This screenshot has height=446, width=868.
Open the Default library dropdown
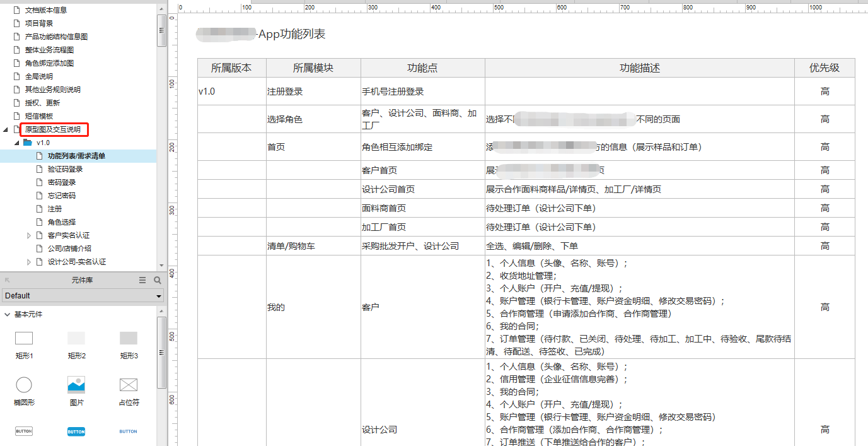159,295
